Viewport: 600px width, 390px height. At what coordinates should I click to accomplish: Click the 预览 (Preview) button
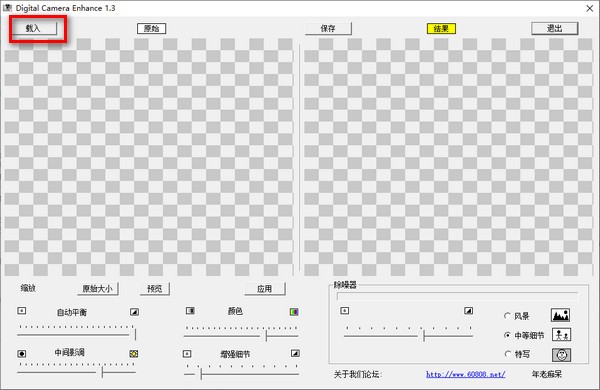pyautogui.click(x=155, y=289)
